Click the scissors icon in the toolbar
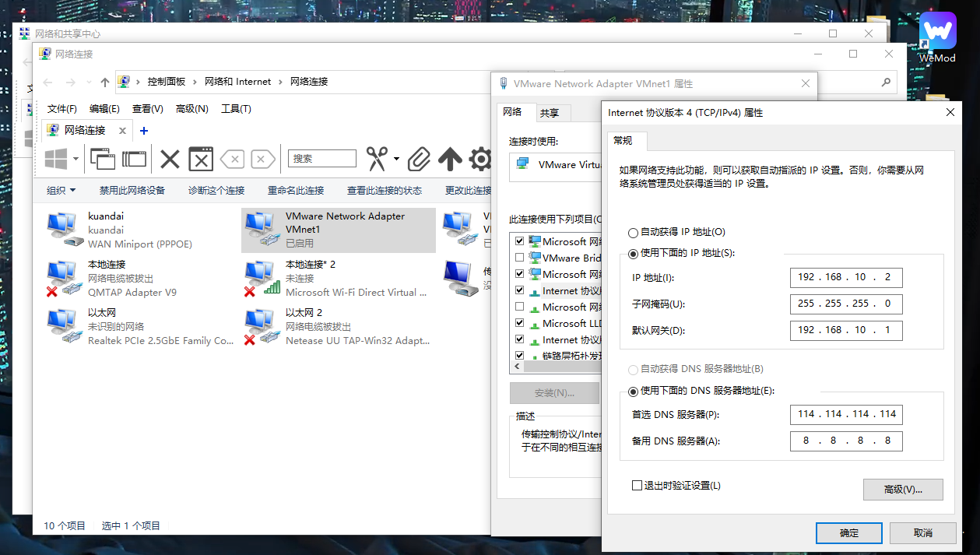The image size is (980, 555). point(378,159)
